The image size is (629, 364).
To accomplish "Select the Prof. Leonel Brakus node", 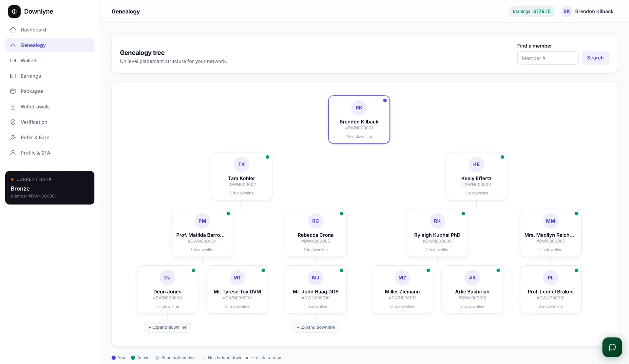I will click(x=550, y=290).
